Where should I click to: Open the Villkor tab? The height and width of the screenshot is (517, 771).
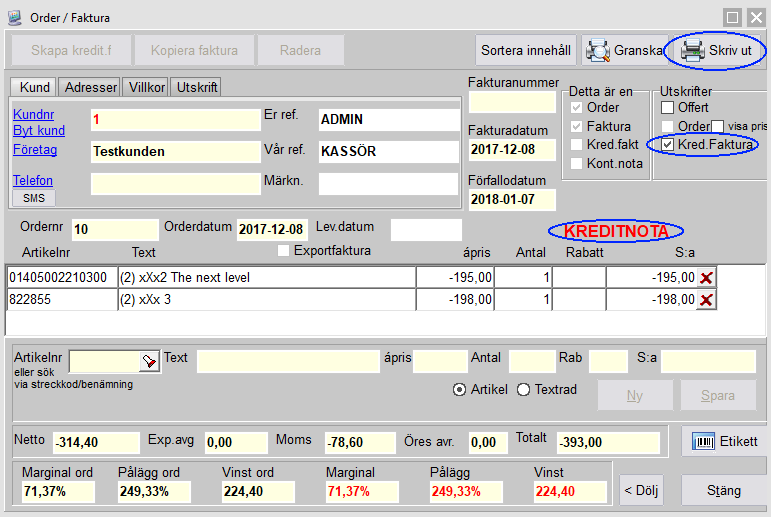[x=147, y=87]
